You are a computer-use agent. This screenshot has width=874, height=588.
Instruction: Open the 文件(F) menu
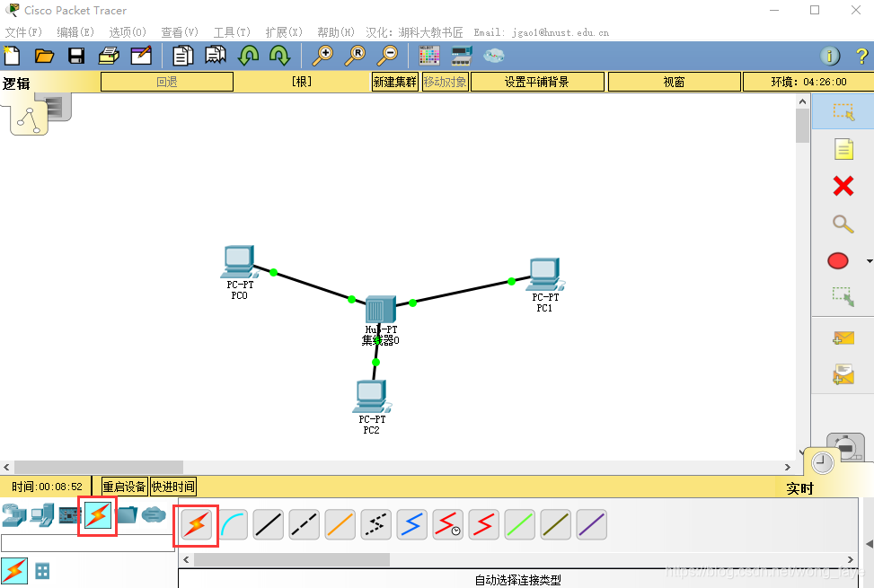coord(23,32)
